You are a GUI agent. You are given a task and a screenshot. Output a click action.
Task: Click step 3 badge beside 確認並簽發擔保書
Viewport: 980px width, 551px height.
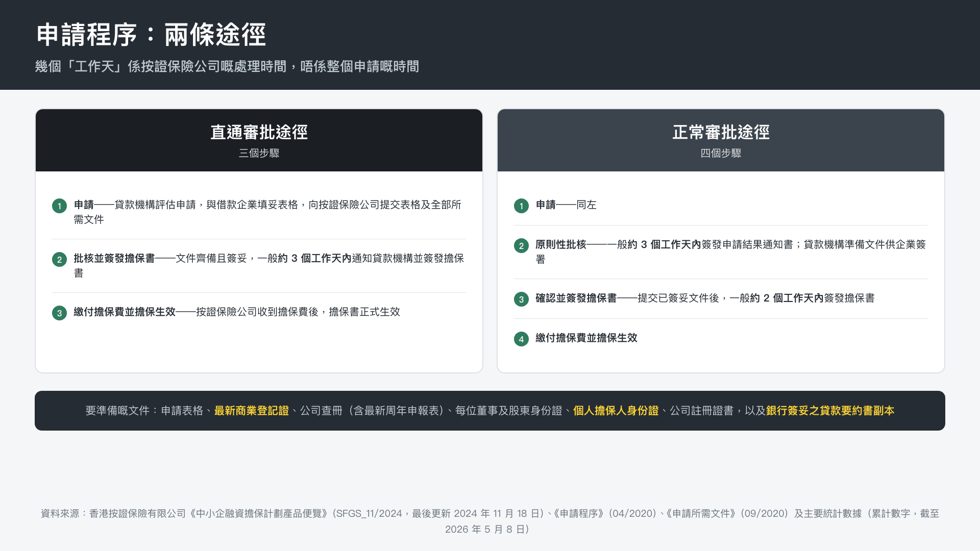tap(521, 299)
